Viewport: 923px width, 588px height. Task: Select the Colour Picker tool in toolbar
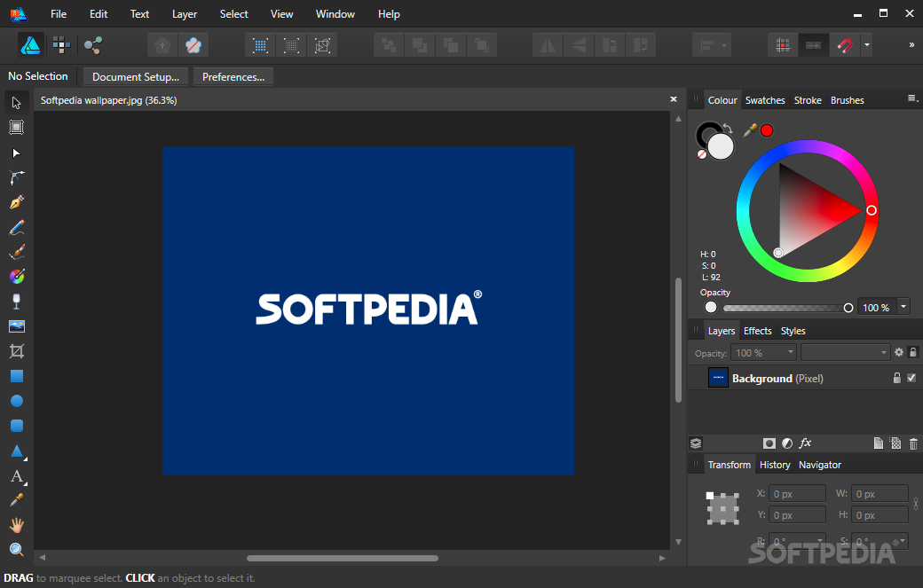pyautogui.click(x=17, y=500)
